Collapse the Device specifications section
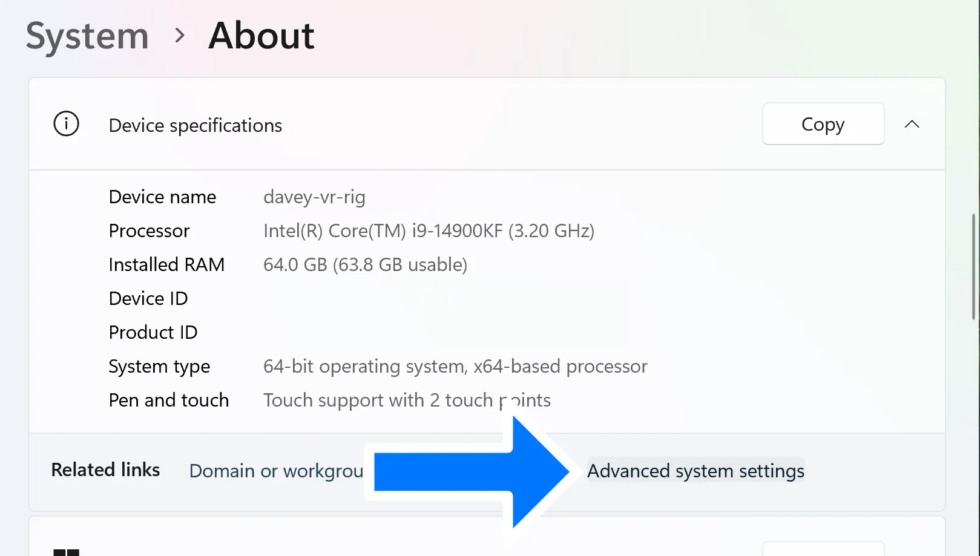Viewport: 980px width, 556px height. tap(912, 124)
